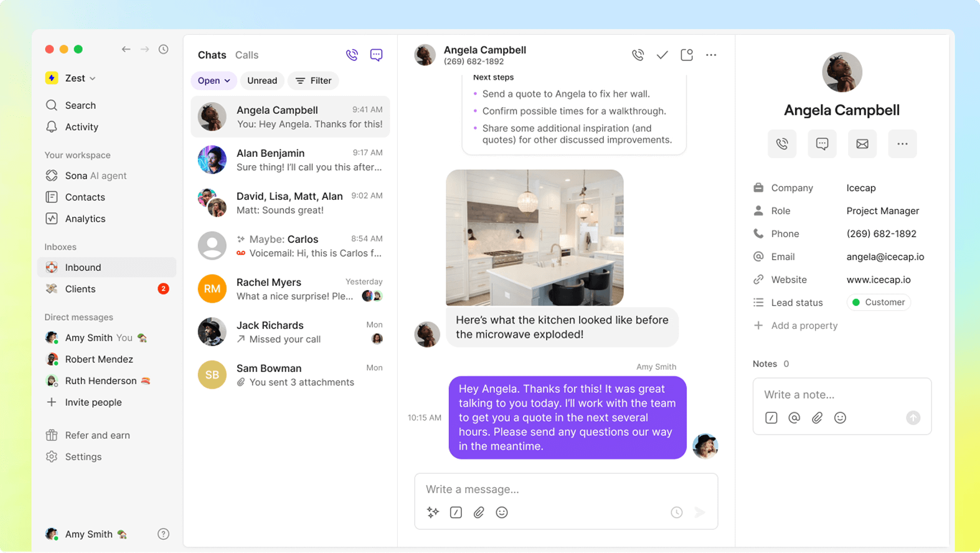Insert snippet with slash icon in notes
980x553 pixels.
[x=771, y=418]
